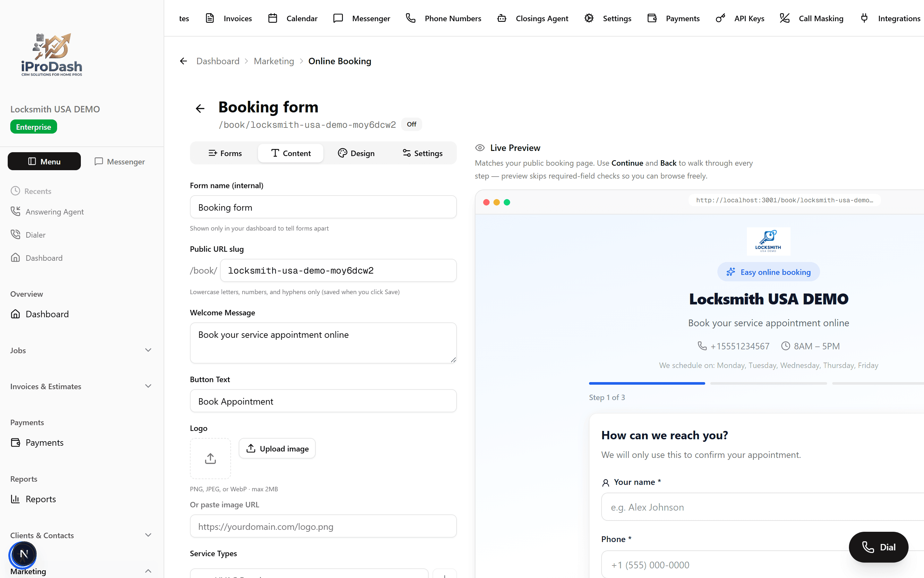The height and width of the screenshot is (578, 924).
Task: Expand the Invoices & Estimates section
Action: [81, 386]
